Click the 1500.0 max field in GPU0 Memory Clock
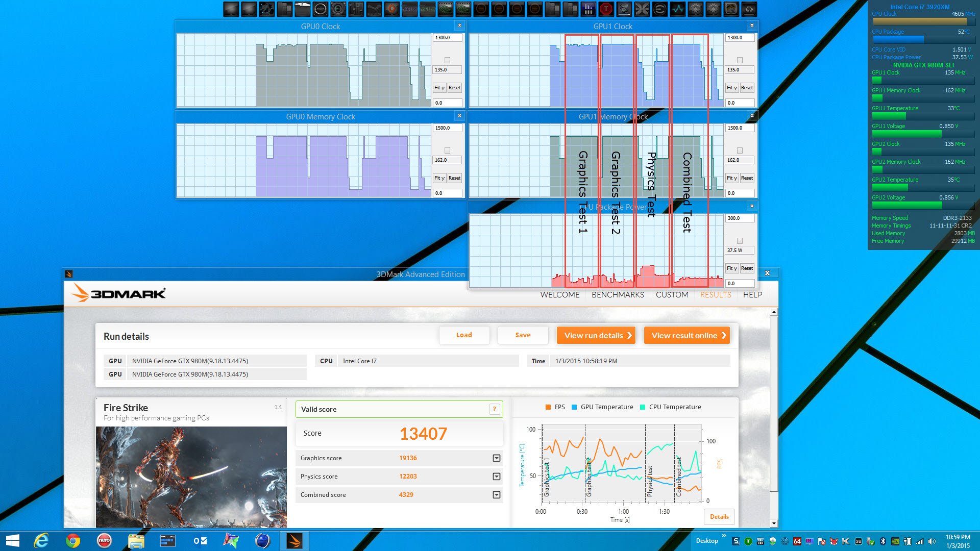Image resolution: width=980 pixels, height=551 pixels. [448, 128]
